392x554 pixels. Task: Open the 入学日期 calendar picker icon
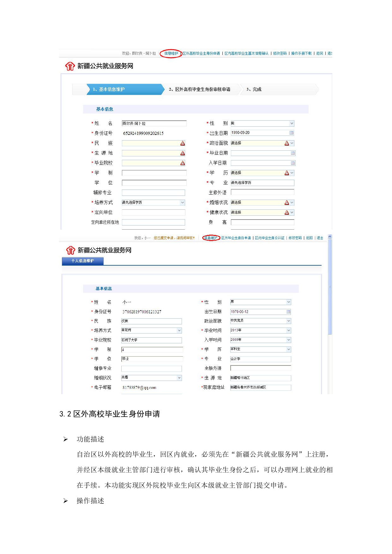[x=293, y=163]
